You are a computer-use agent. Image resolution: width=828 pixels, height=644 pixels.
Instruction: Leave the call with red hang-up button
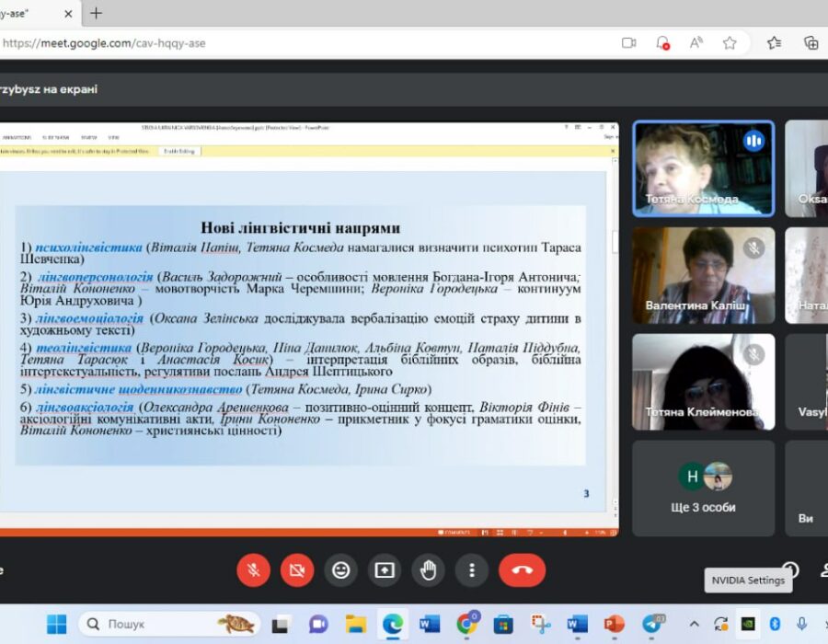(522, 569)
